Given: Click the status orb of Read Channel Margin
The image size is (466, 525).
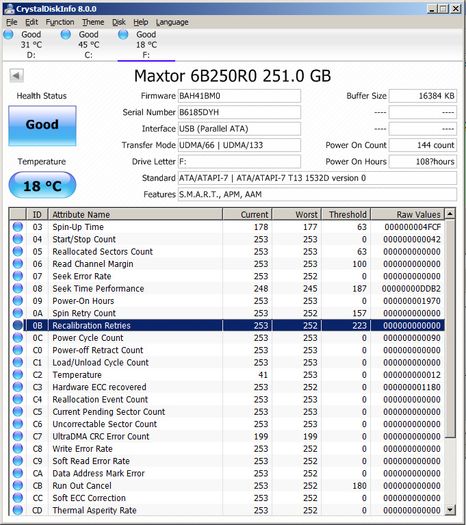Looking at the screenshot, I should pos(18,264).
